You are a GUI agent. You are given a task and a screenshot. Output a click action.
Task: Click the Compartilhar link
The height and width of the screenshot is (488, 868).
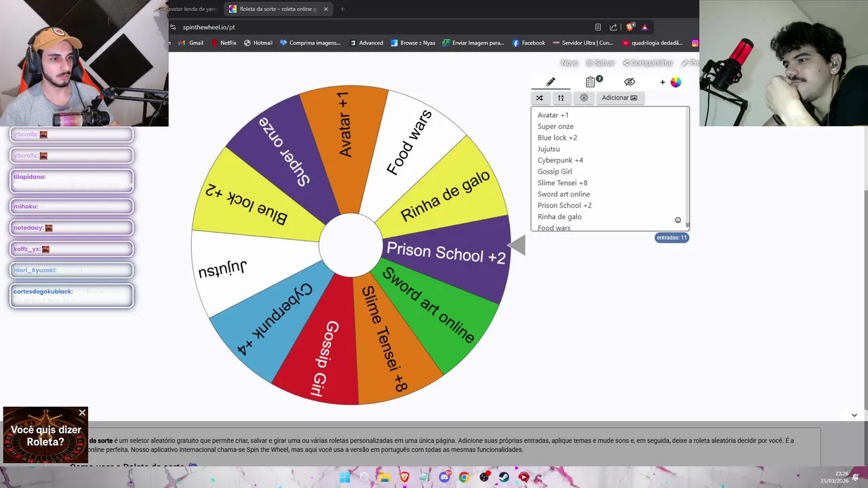[x=648, y=63]
